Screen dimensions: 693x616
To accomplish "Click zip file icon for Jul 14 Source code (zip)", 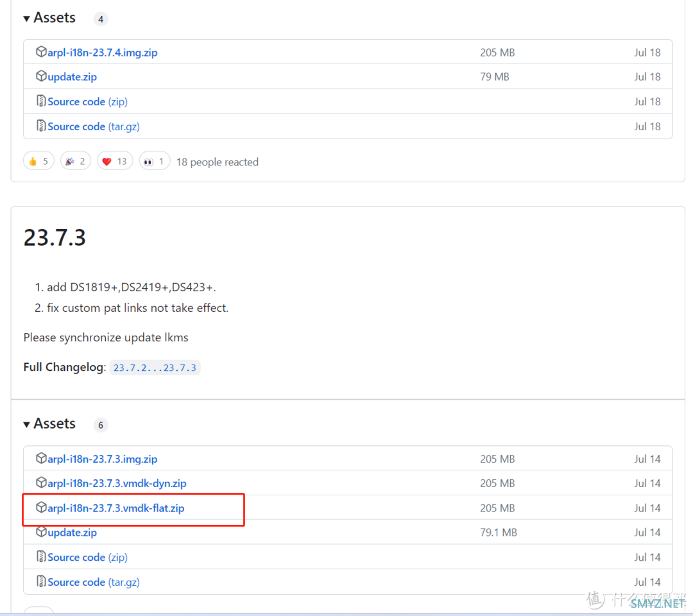I will [x=41, y=556].
